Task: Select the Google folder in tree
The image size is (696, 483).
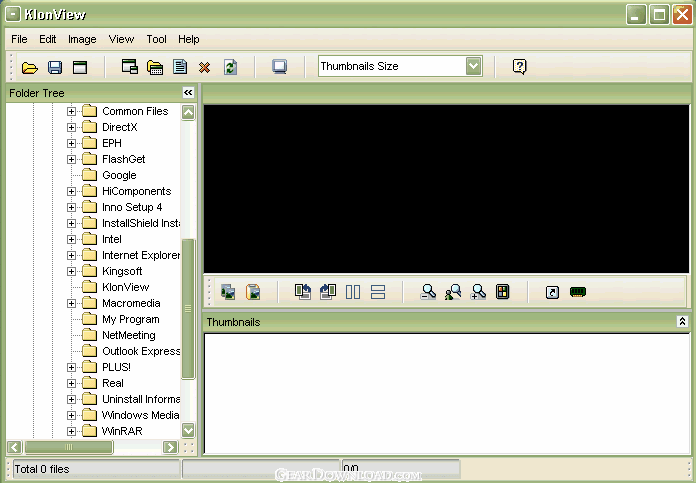Action: point(119,175)
